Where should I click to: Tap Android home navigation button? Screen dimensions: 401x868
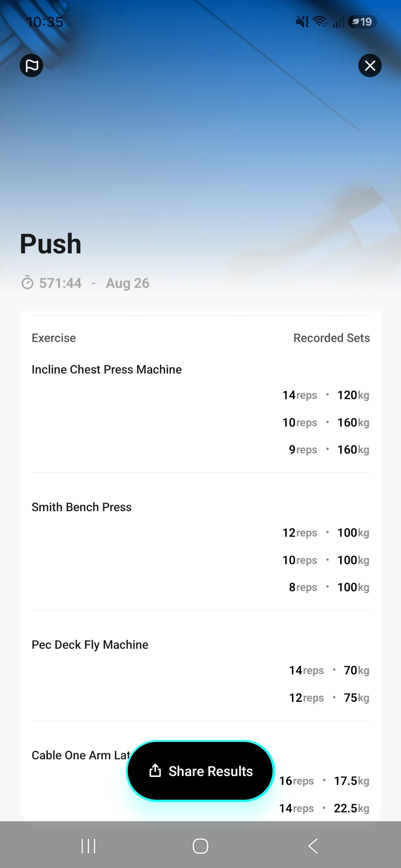coord(200,846)
